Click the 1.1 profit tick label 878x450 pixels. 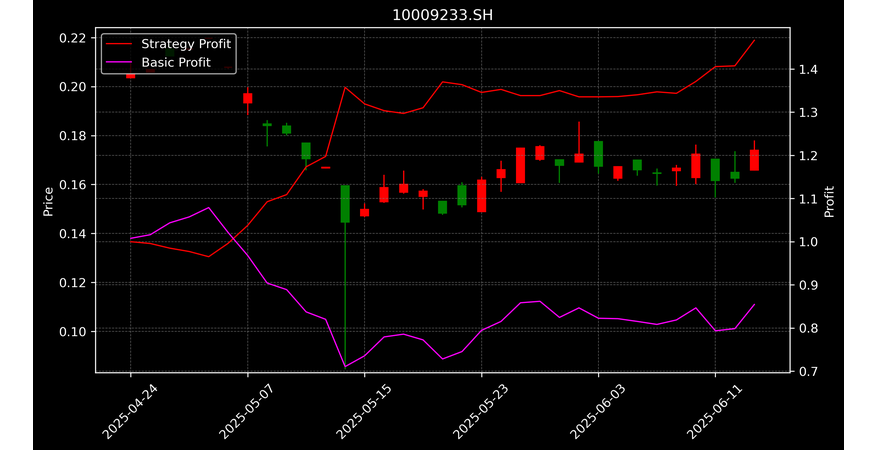coord(807,199)
